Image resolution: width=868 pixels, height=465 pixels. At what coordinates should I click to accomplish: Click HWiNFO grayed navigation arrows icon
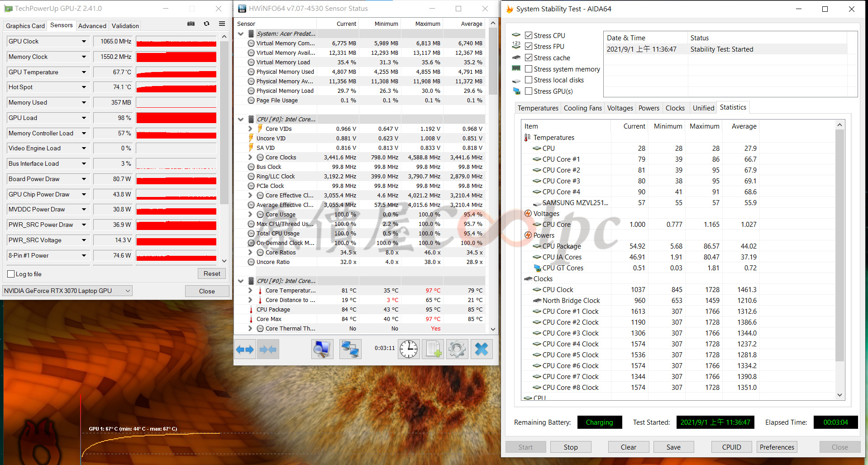coord(268,349)
